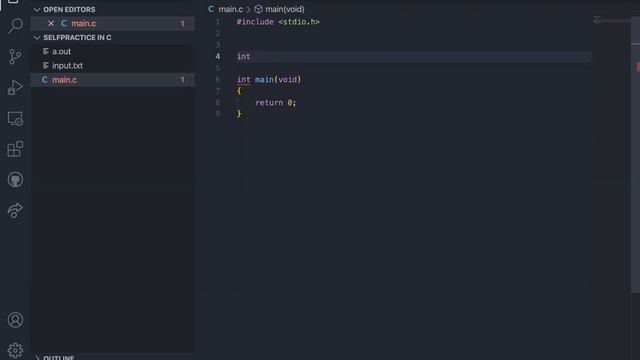Viewport: 640px width, 360px height.
Task: Open the Search view in activity bar
Action: click(15, 26)
